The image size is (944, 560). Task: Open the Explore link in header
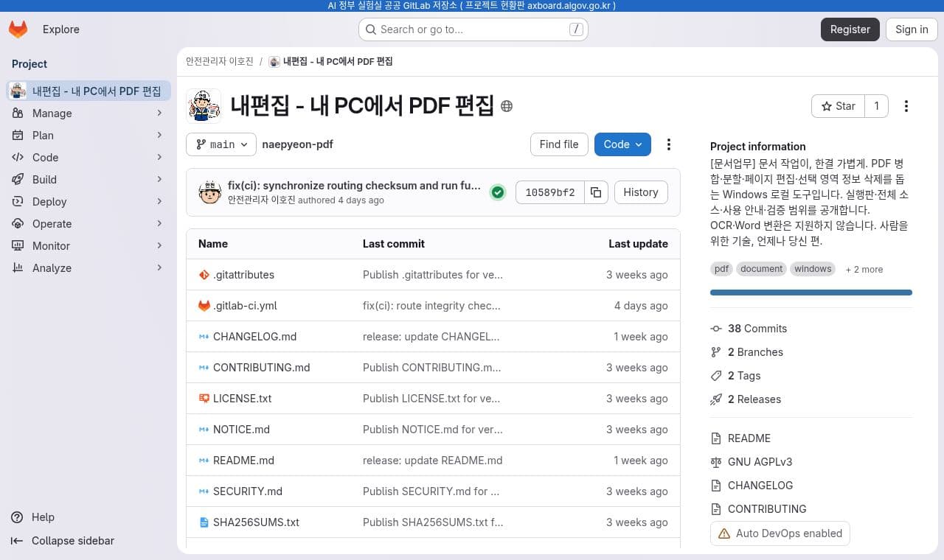pos(61,29)
